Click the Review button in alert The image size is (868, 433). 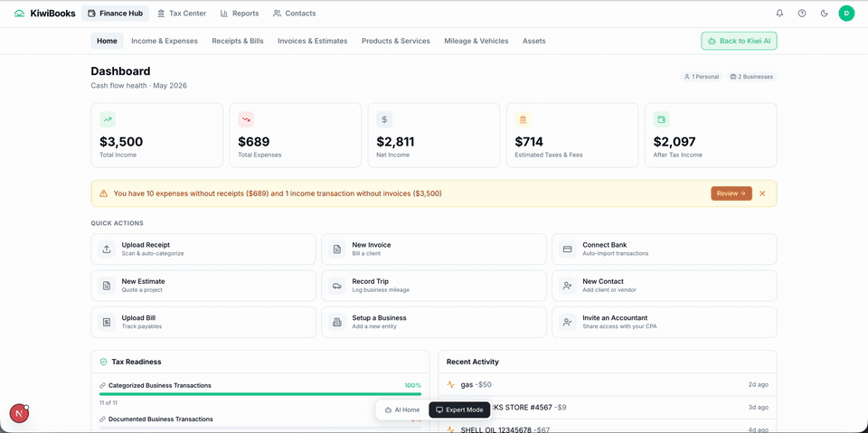coord(731,193)
